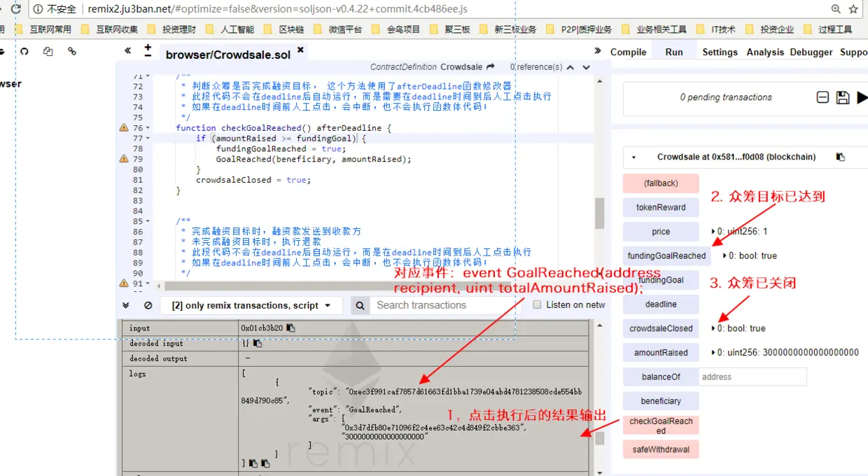Screen dimensions: 868x476
Task: Click the second copy icon below the logs JSON
Action: tap(265, 463)
